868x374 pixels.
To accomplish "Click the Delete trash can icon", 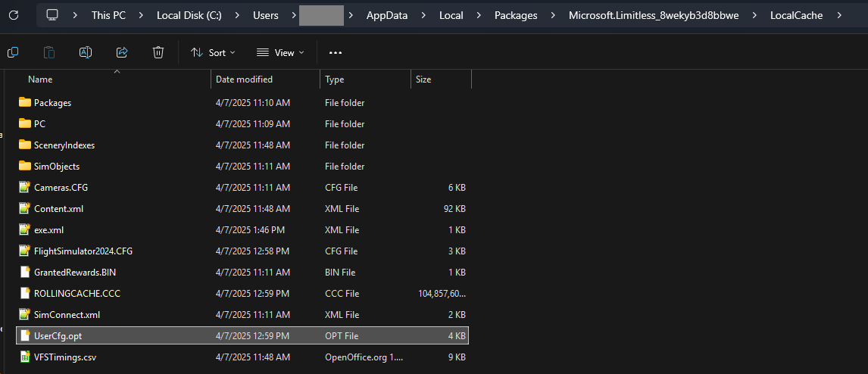I will (158, 52).
